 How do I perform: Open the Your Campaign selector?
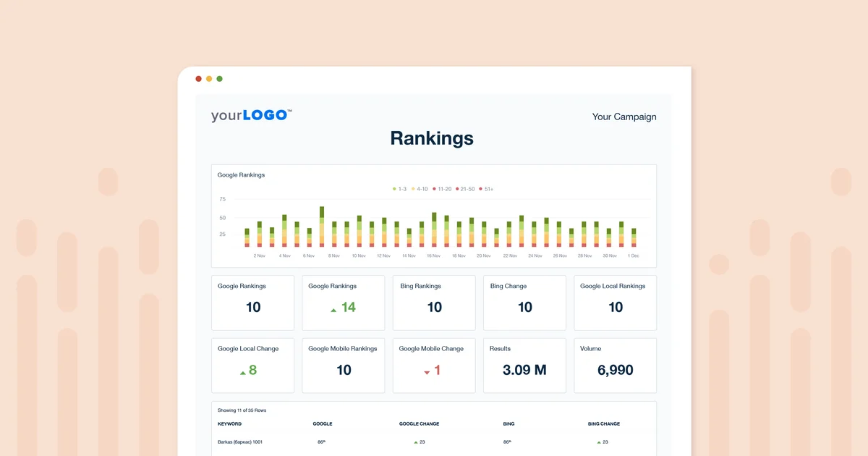click(x=624, y=117)
